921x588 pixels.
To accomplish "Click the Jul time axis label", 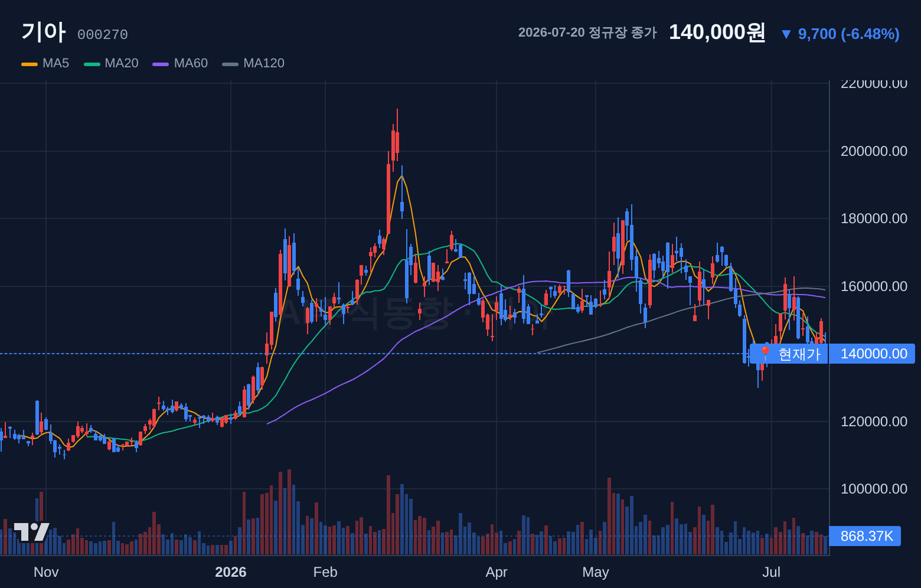I will click(772, 572).
